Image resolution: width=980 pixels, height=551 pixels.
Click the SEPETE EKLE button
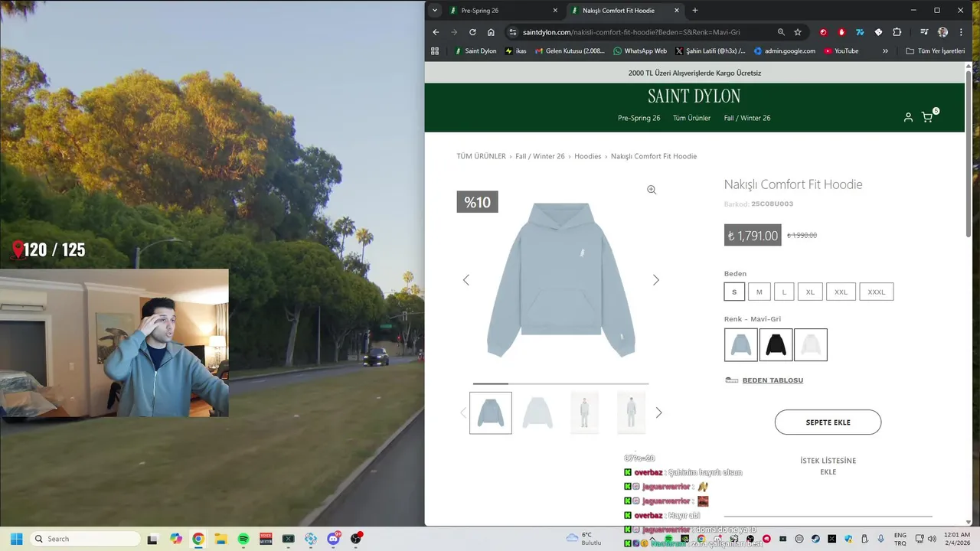(828, 422)
